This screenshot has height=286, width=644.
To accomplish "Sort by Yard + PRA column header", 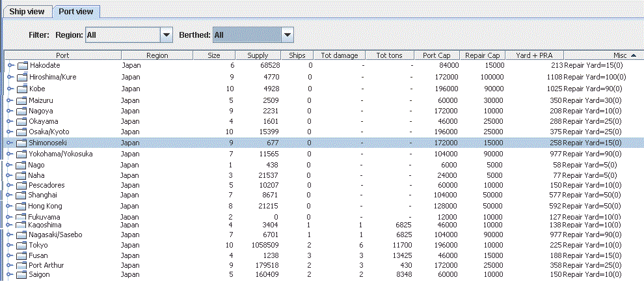I will 534,55.
